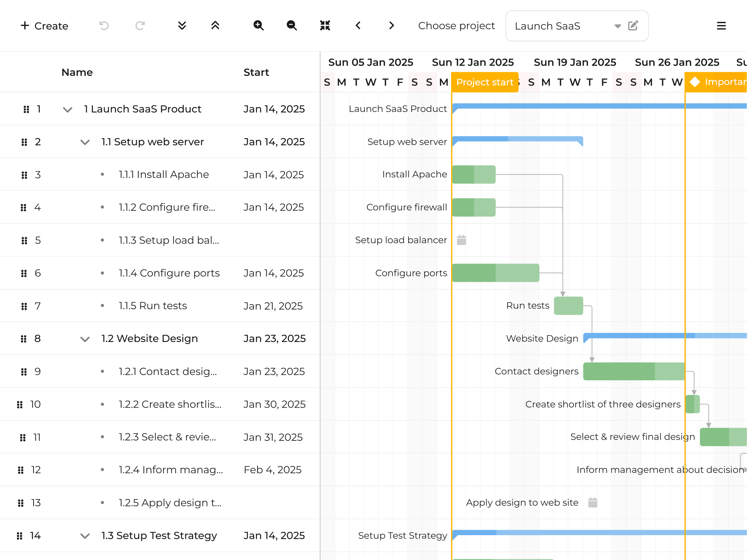Collapse the Launch SaaS Product row
Image resolution: width=747 pixels, height=560 pixels.
[67, 109]
